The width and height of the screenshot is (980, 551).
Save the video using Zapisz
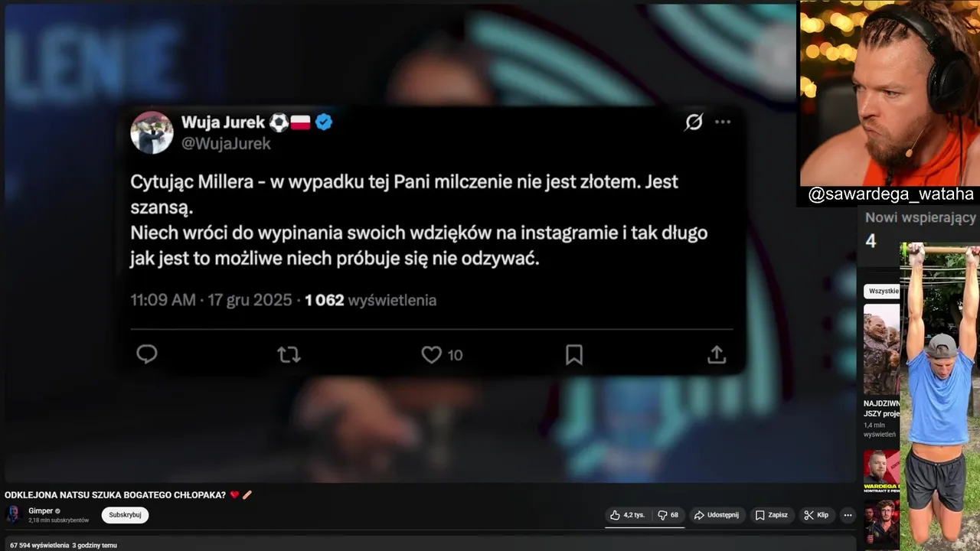[772, 515]
